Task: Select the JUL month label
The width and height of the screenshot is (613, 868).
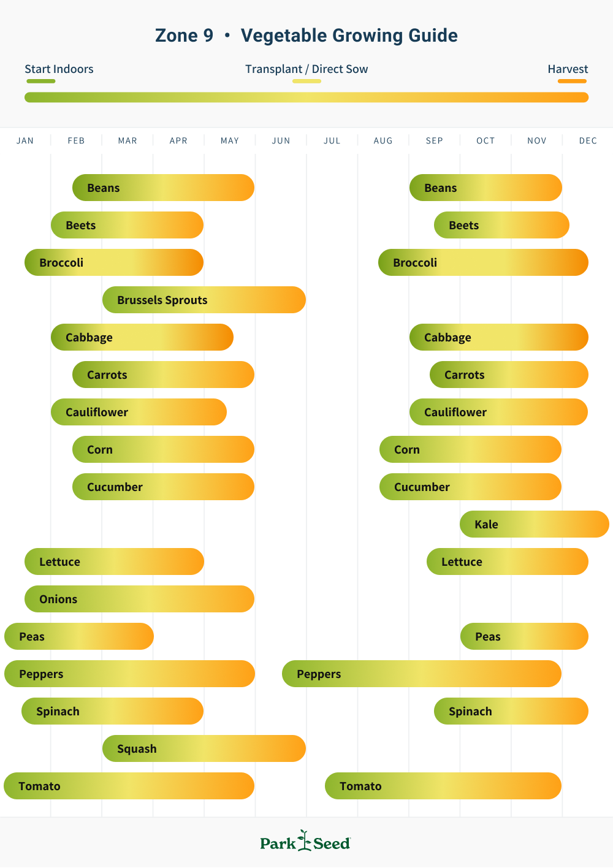Action: coord(332,141)
